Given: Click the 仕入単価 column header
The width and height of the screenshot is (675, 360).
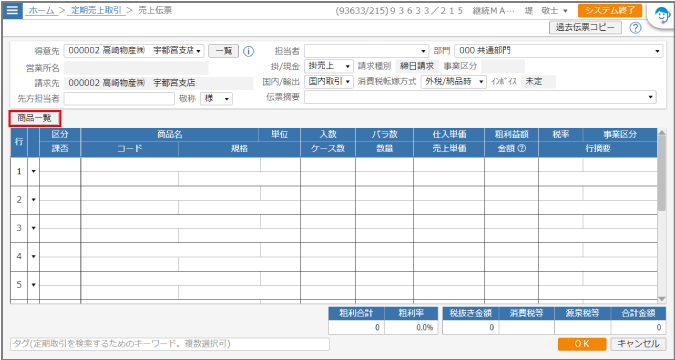Looking at the screenshot, I should (449, 134).
